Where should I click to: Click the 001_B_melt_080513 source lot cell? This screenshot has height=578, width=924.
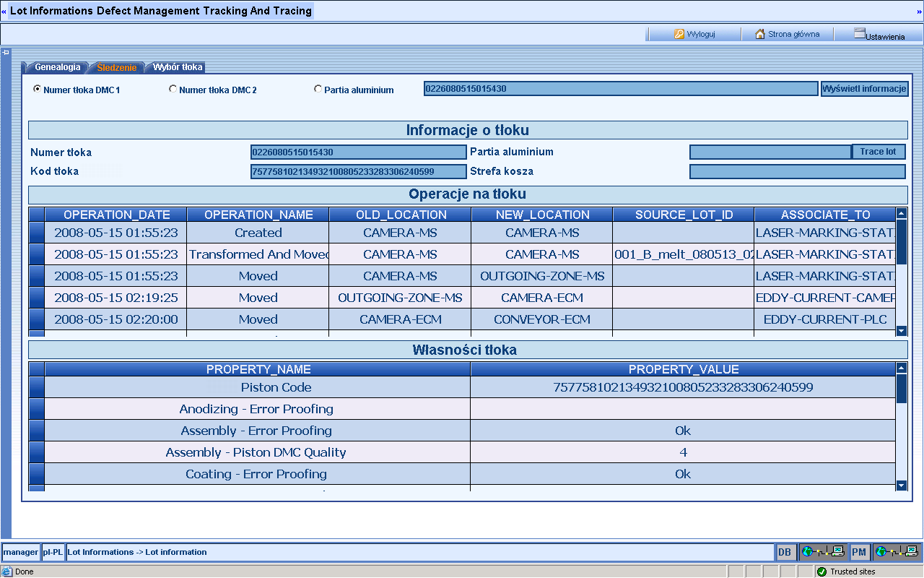tap(684, 254)
